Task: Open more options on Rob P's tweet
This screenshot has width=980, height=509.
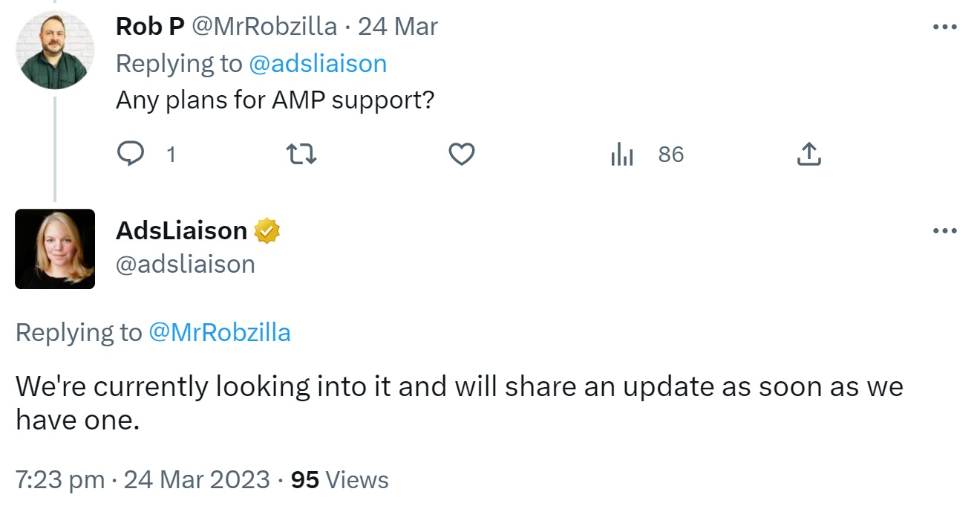Action: [x=944, y=27]
